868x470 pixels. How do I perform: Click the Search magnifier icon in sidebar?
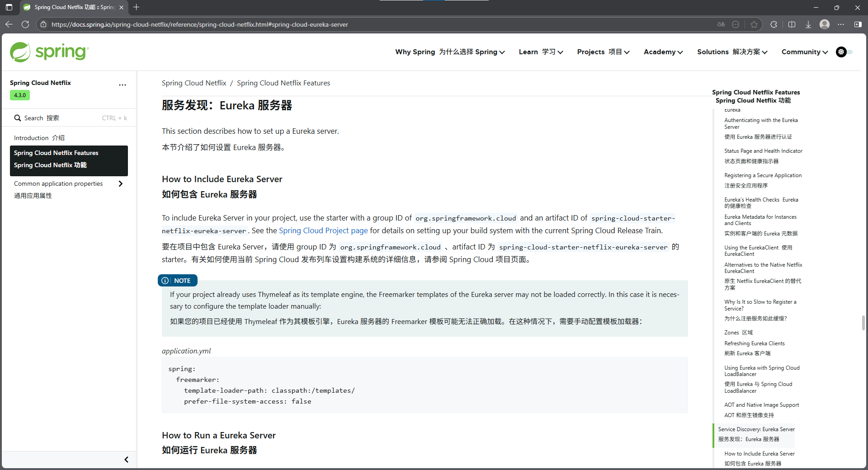pyautogui.click(x=17, y=117)
